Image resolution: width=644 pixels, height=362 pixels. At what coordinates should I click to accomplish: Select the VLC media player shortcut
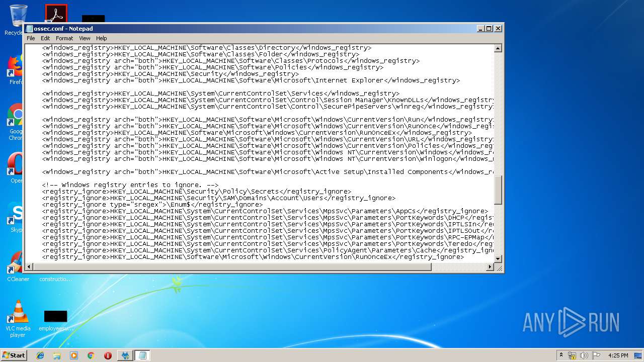pyautogui.click(x=18, y=319)
